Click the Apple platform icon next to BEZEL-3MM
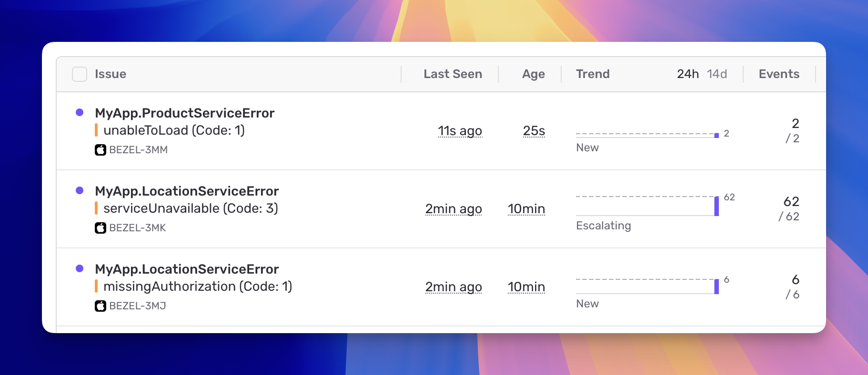This screenshot has height=375, width=868. 100,149
